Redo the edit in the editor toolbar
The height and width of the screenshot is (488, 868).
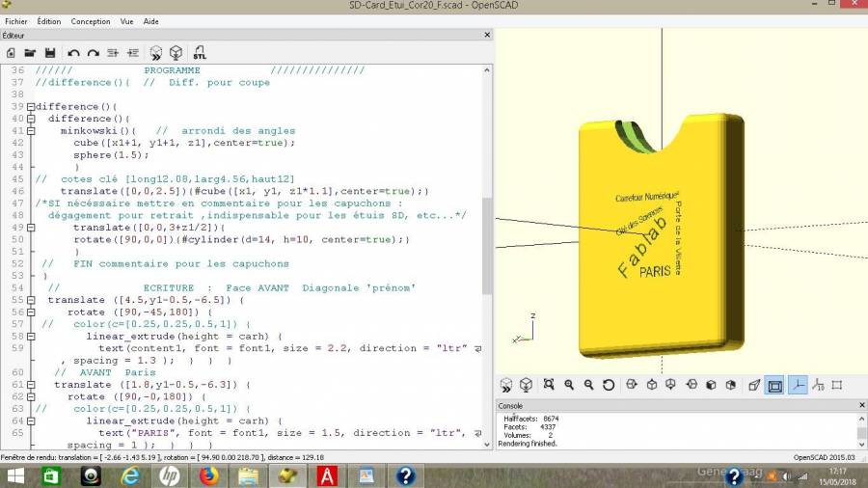click(93, 53)
